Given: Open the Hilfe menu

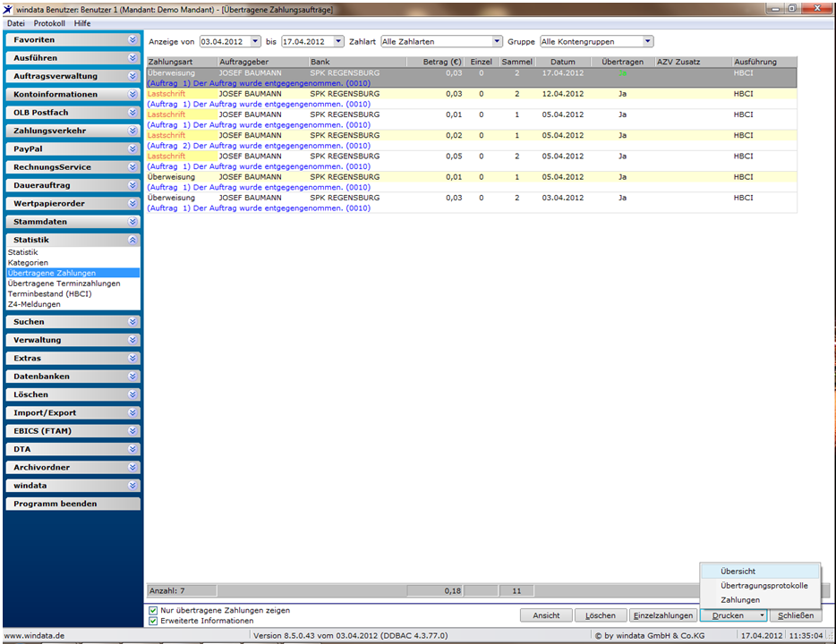Looking at the screenshot, I should tap(82, 23).
